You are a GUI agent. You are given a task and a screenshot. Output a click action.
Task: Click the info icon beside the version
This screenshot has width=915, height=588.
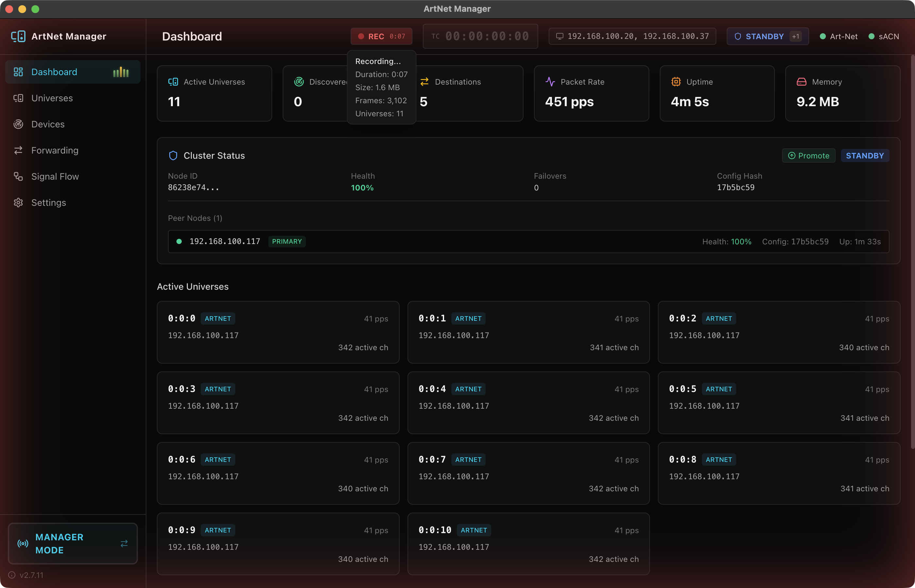pos(12,575)
